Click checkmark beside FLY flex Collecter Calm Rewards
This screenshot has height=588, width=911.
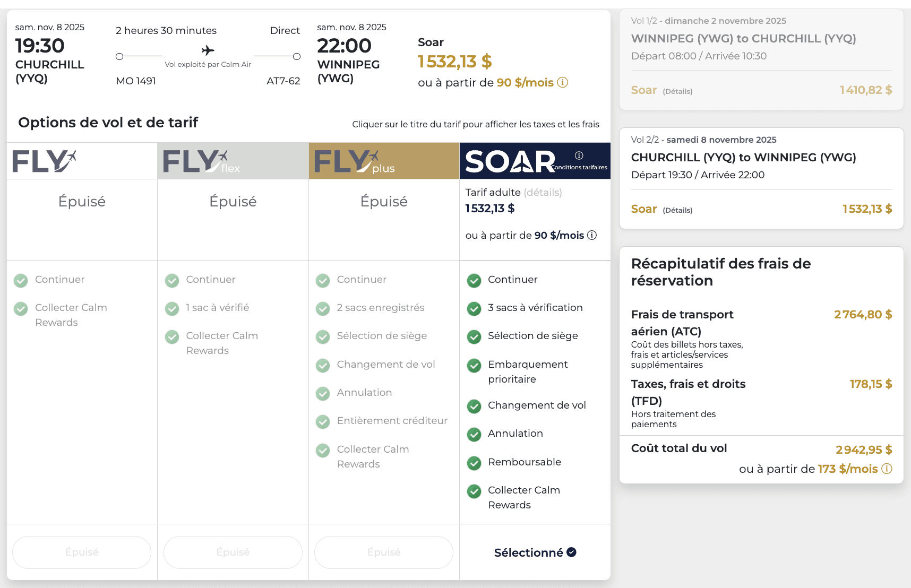pos(172,336)
